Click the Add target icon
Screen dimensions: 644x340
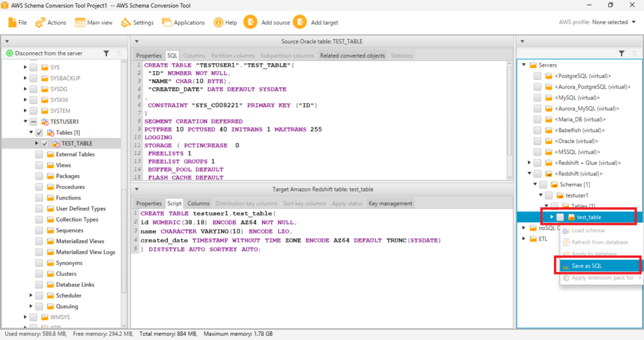[299, 22]
